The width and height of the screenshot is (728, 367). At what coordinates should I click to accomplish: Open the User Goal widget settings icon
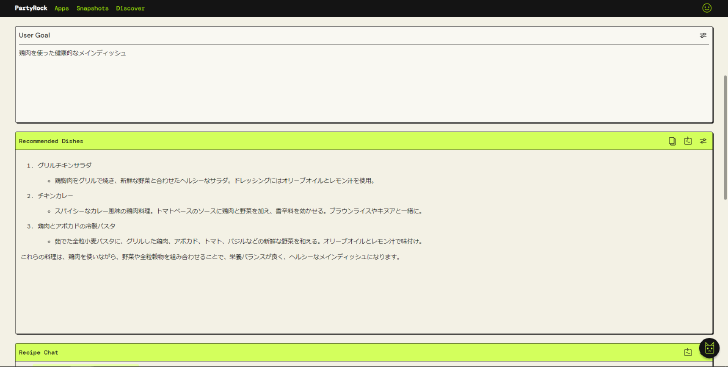tap(703, 35)
